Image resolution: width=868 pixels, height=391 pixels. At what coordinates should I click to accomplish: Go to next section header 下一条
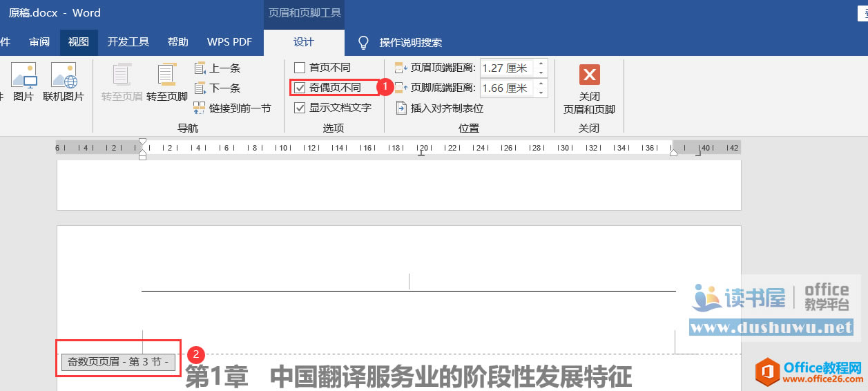[x=217, y=88]
